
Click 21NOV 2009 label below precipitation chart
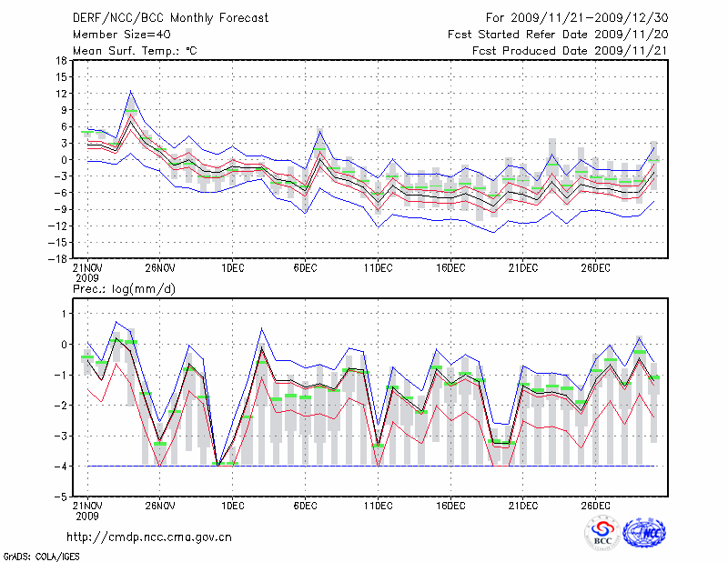[x=87, y=511]
